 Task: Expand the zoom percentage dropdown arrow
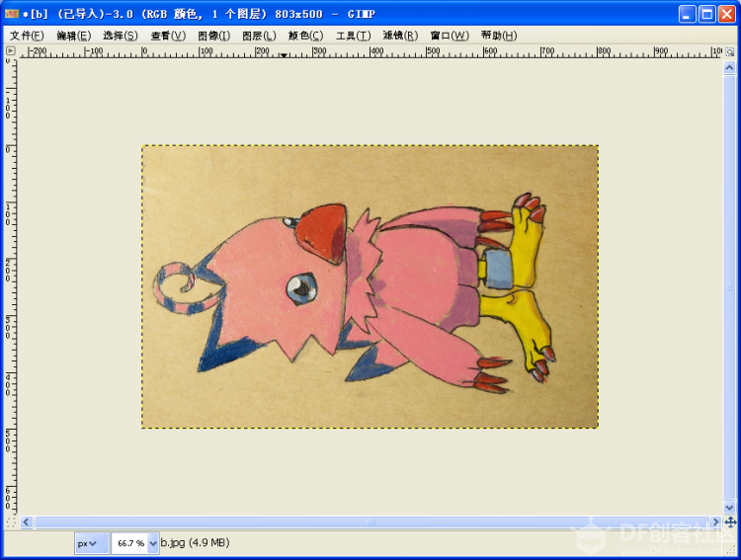153,543
